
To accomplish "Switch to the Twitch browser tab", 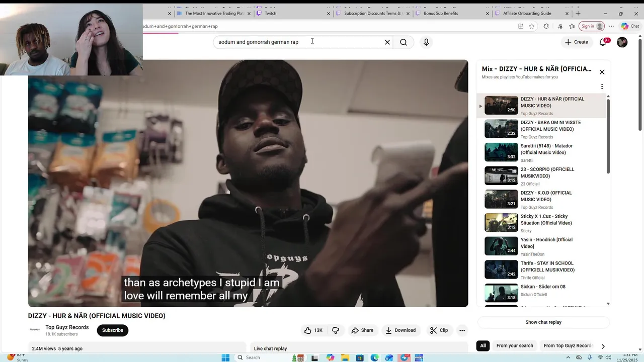I will pyautogui.click(x=292, y=14).
